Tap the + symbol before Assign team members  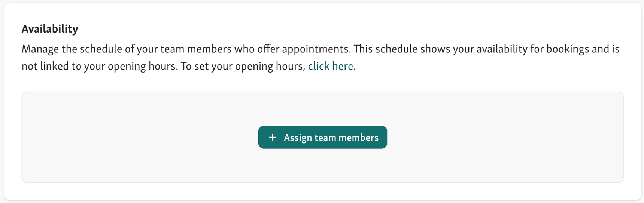(273, 137)
